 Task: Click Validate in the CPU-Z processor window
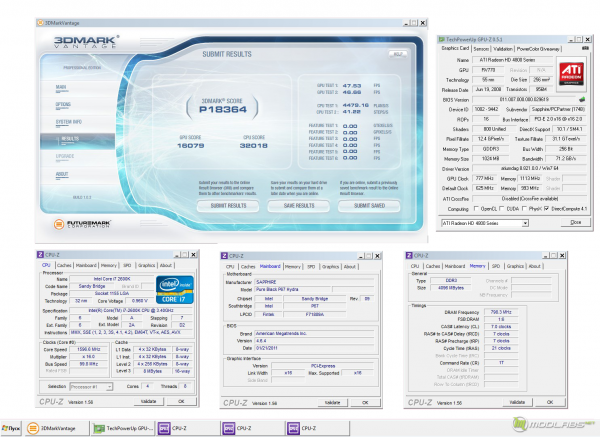tap(149, 401)
